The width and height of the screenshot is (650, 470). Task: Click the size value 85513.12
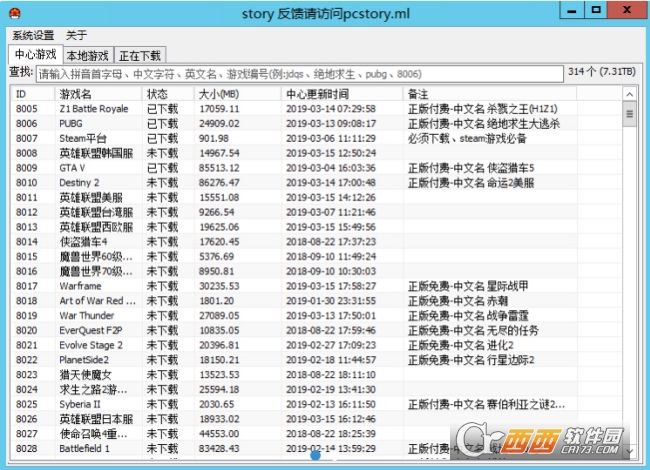point(219,168)
